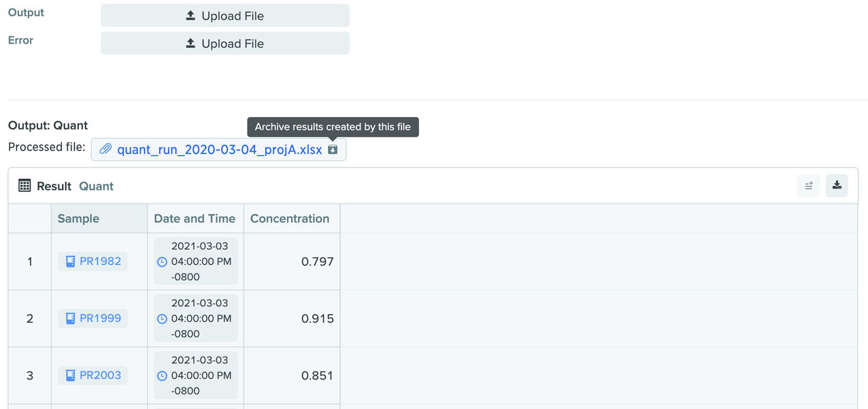Screen dimensions: 868x409
Task: Click the clock icon in row 1
Action: point(162,262)
